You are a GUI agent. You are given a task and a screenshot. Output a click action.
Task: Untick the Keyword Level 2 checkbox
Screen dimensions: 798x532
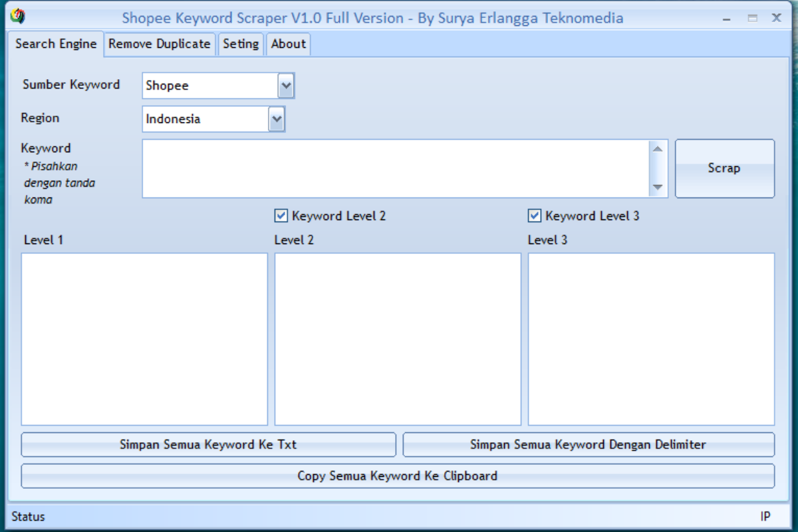281,215
